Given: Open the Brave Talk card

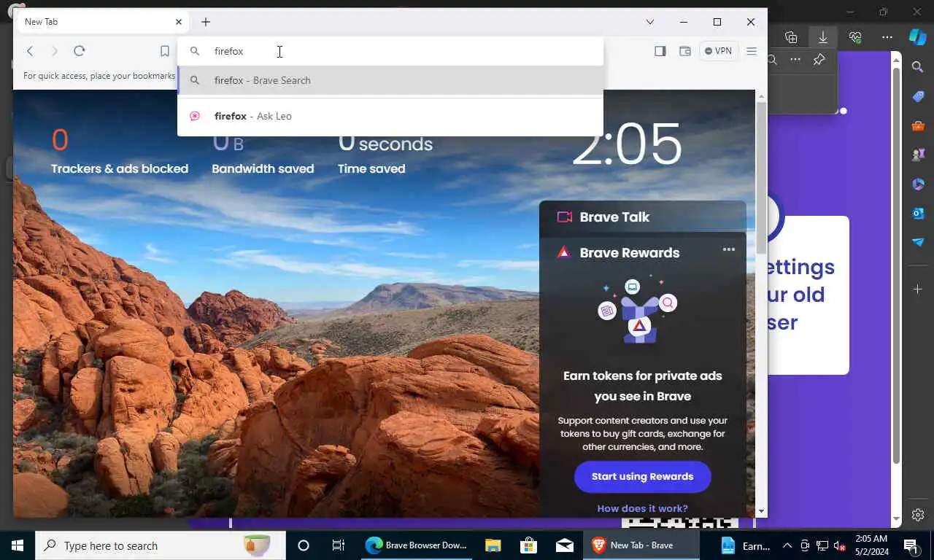Looking at the screenshot, I should [x=642, y=217].
